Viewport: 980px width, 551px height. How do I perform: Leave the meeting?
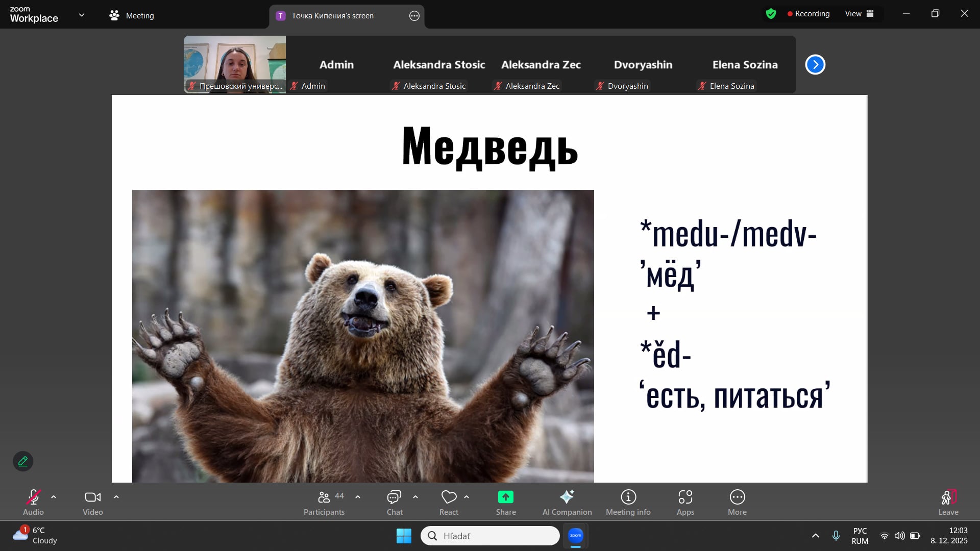click(x=948, y=503)
